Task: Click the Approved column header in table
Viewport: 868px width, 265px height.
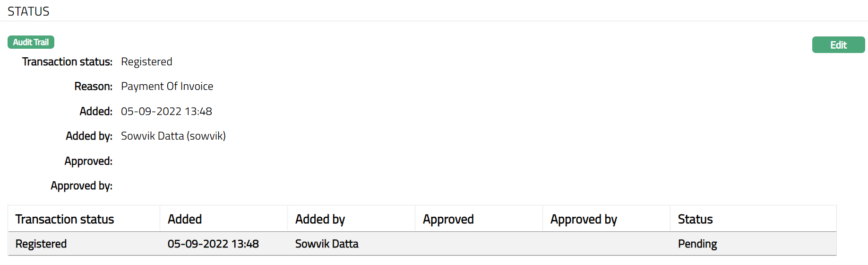Action: (x=448, y=219)
